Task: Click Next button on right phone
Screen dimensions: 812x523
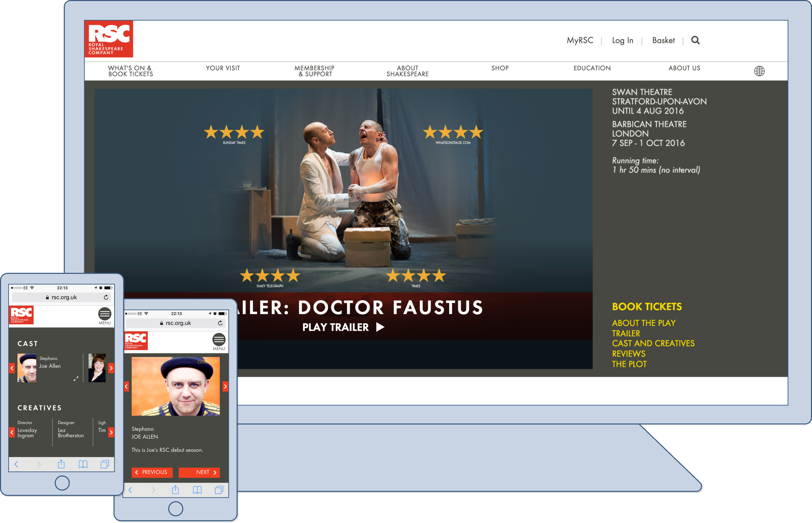Action: point(199,472)
